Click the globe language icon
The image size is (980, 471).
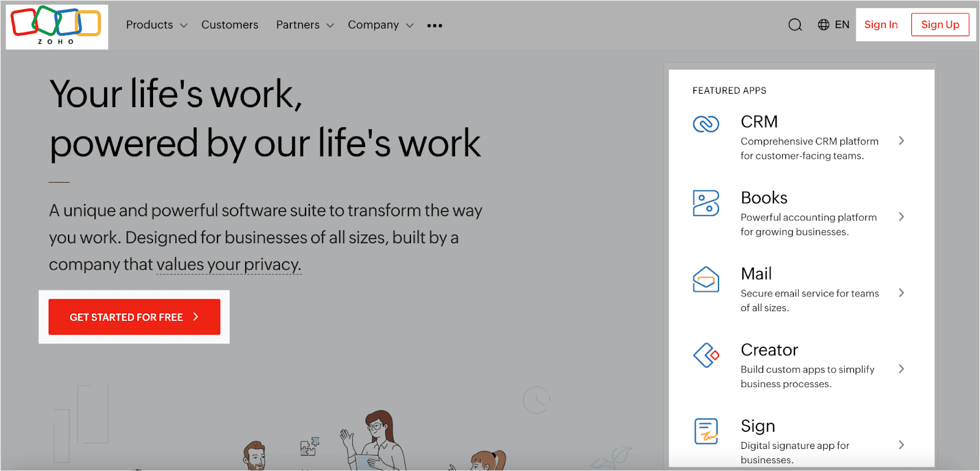824,24
